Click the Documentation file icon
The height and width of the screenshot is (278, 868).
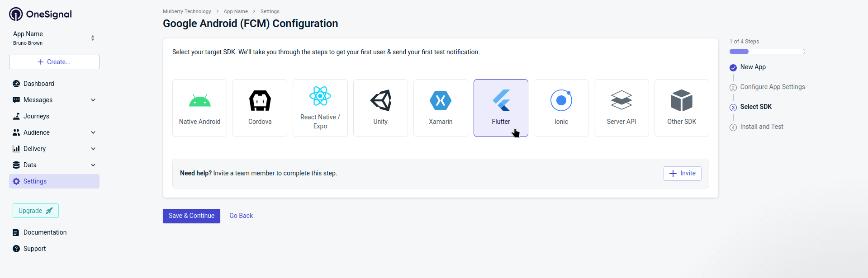(16, 232)
